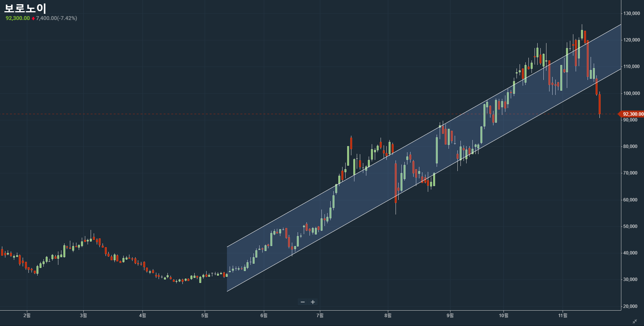The height and width of the screenshot is (326, 644).
Task: Click the 100,000 price axis label
Action: [631, 93]
